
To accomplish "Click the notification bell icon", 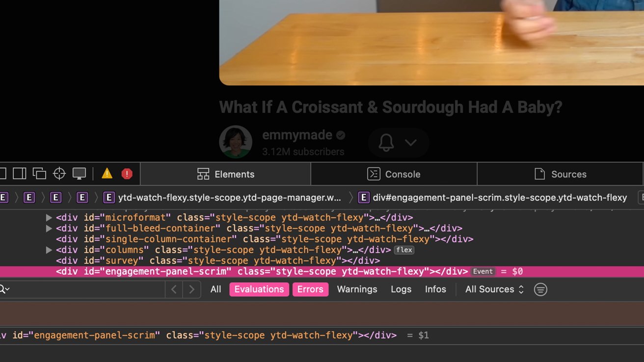I will [386, 143].
